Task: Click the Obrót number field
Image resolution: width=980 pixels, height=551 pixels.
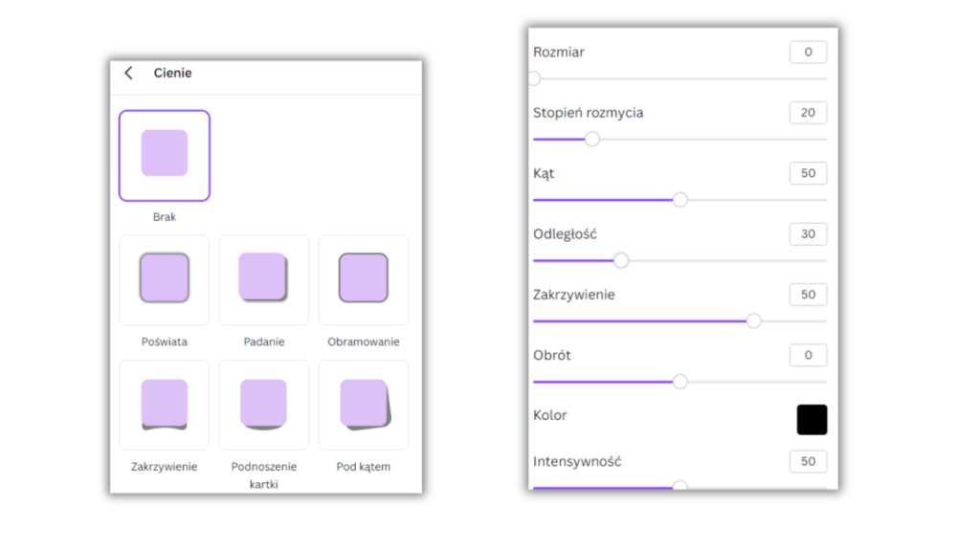Action: (x=808, y=355)
